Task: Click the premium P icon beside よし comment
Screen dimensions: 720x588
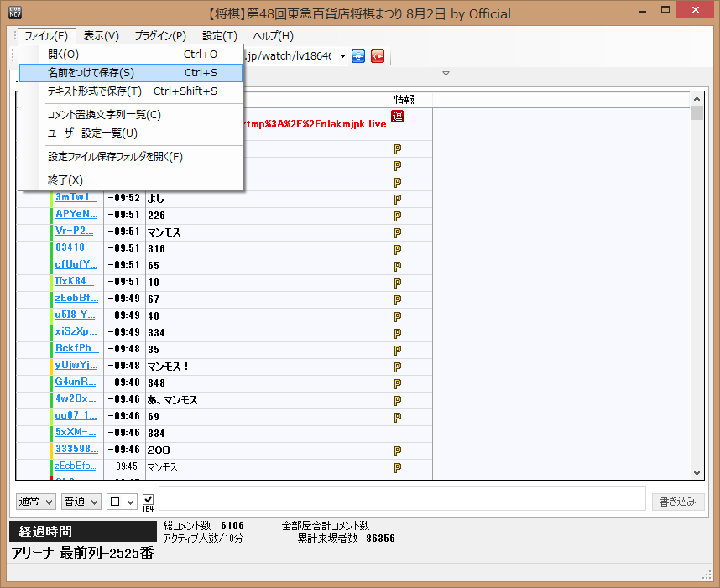Action: point(398,199)
